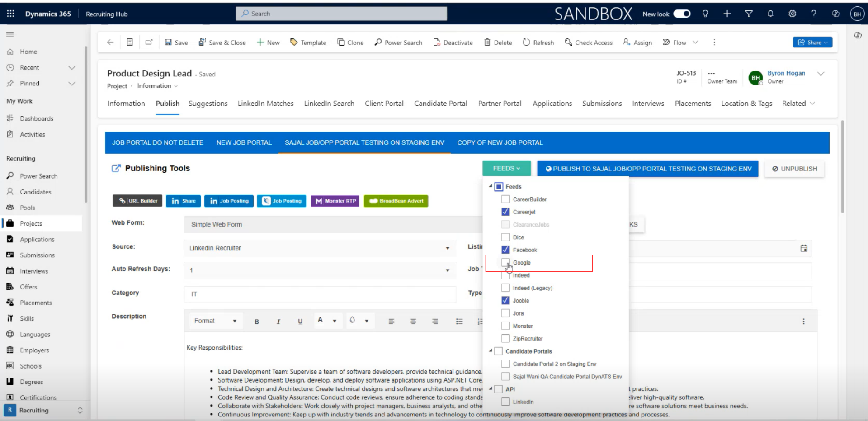Center align description text

413,322
